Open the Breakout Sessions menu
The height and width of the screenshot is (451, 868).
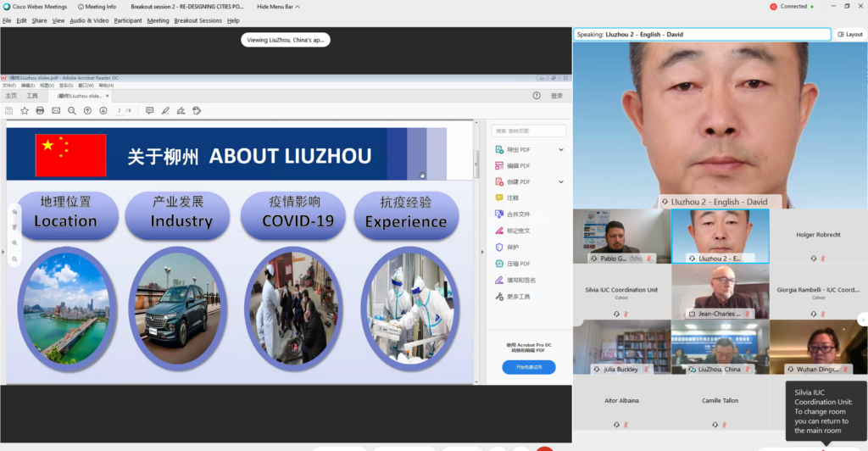pyautogui.click(x=198, y=20)
